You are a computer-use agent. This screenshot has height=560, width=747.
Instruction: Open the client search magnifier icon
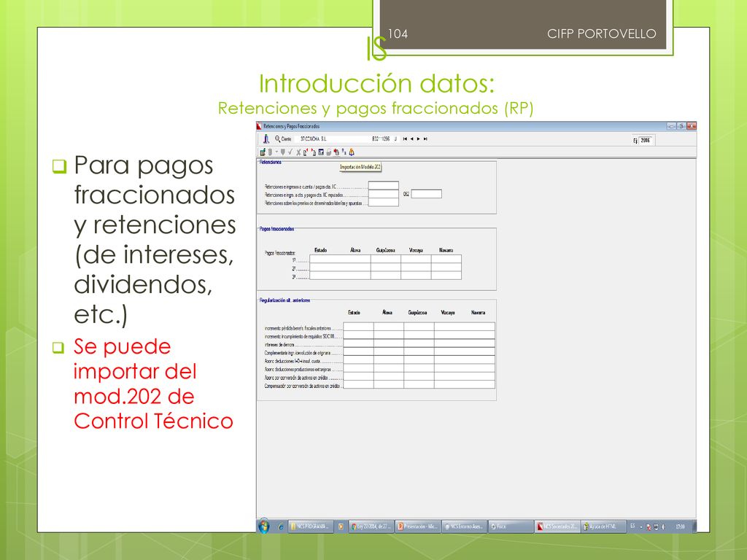coord(278,139)
